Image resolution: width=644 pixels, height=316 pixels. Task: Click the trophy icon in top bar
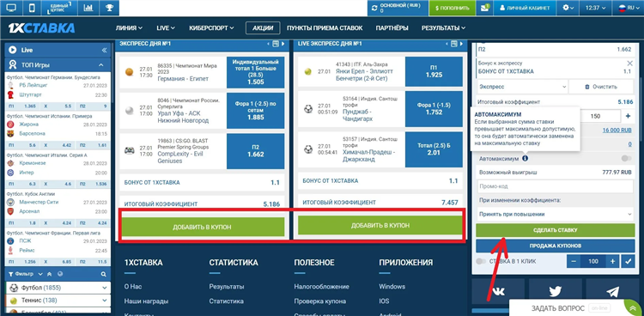click(x=109, y=8)
